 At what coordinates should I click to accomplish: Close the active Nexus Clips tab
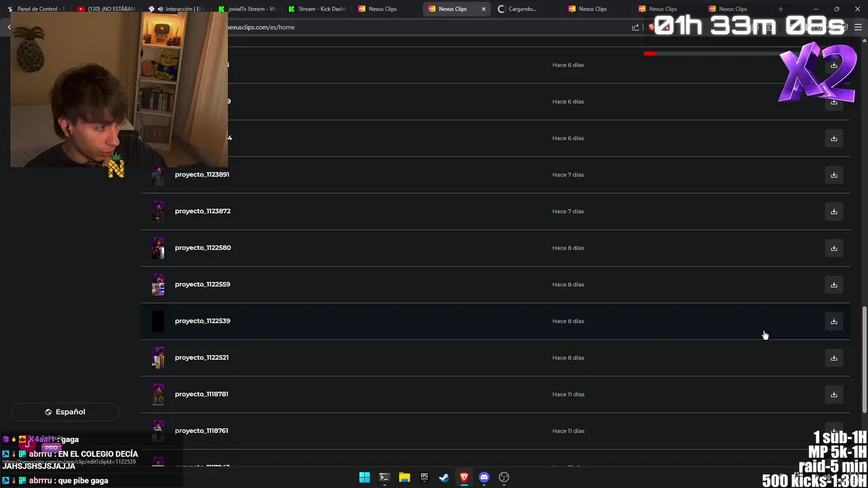(x=484, y=9)
